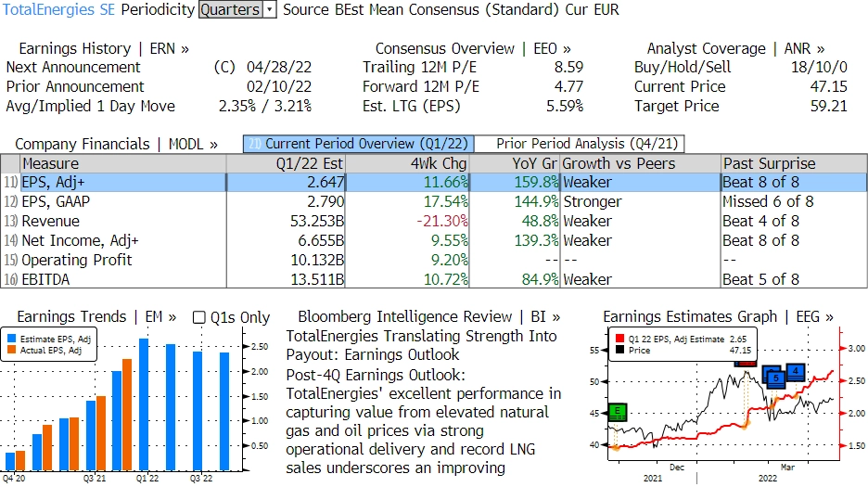The image size is (868, 487).
Task: Open Bloomberg Intelligence Review BI link
Action: (429, 317)
